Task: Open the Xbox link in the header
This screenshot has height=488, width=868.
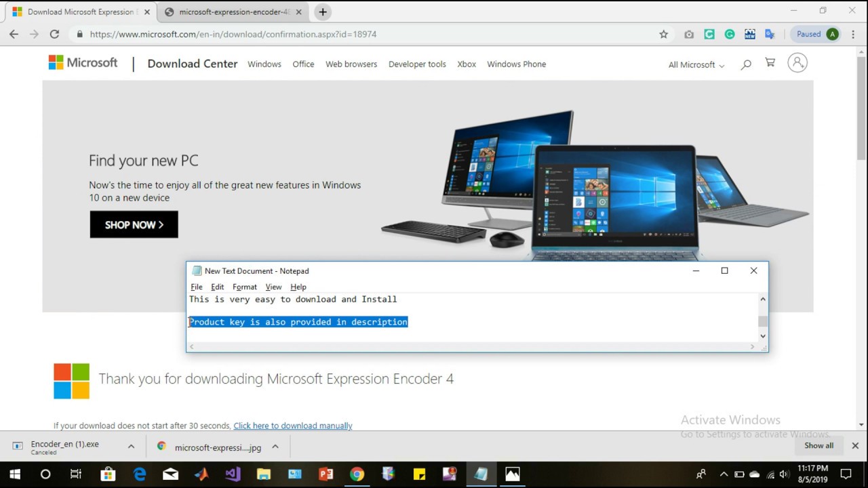Action: coord(467,64)
